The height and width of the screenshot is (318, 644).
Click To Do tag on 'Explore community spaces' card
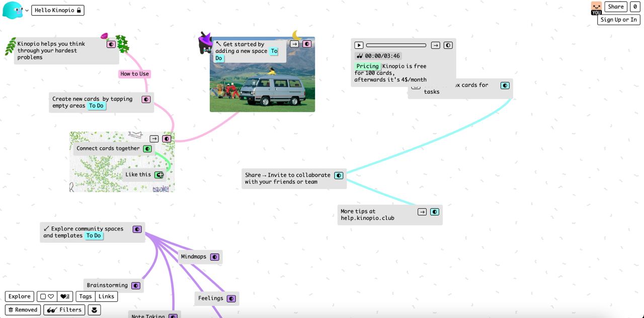tap(94, 235)
